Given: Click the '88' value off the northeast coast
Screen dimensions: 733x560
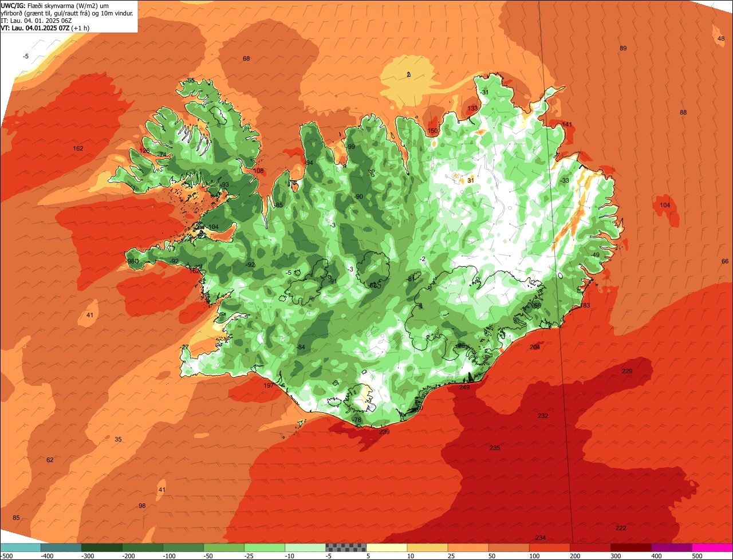Looking at the screenshot, I should [x=683, y=113].
